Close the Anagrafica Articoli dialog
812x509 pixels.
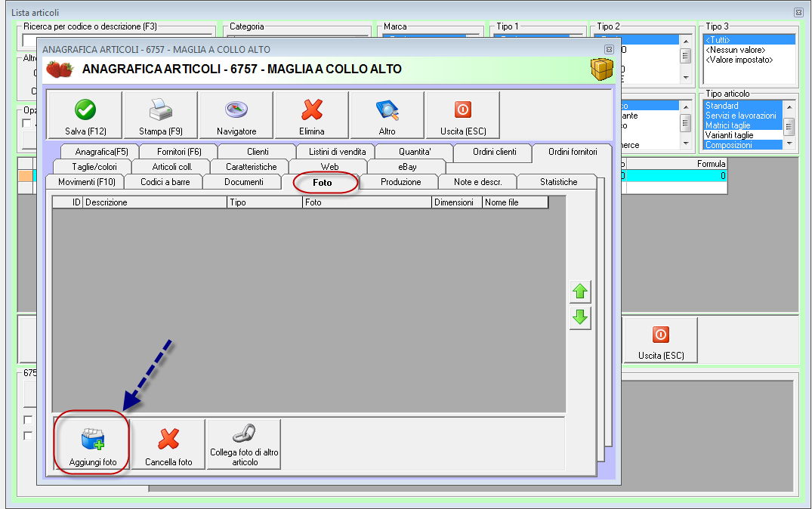[x=609, y=49]
